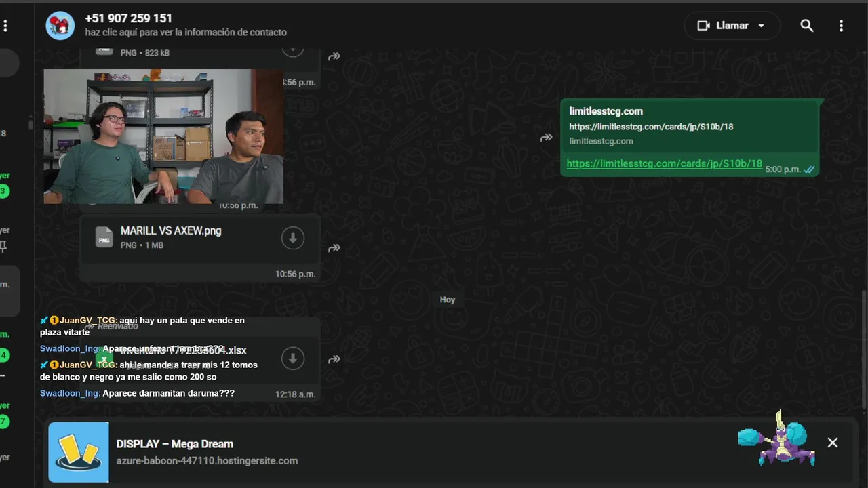Click the video camera call icon
Viewport: 868px width, 488px height.
tap(703, 26)
